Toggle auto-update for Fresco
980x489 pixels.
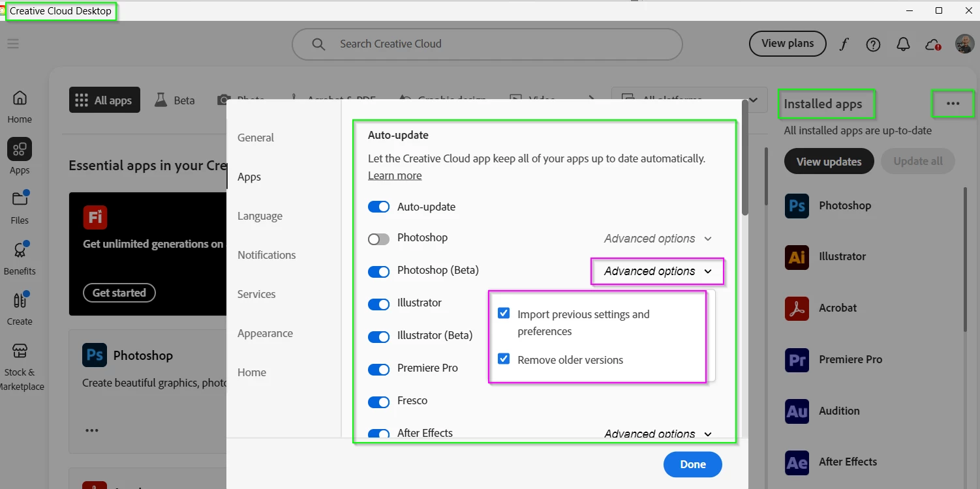378,402
